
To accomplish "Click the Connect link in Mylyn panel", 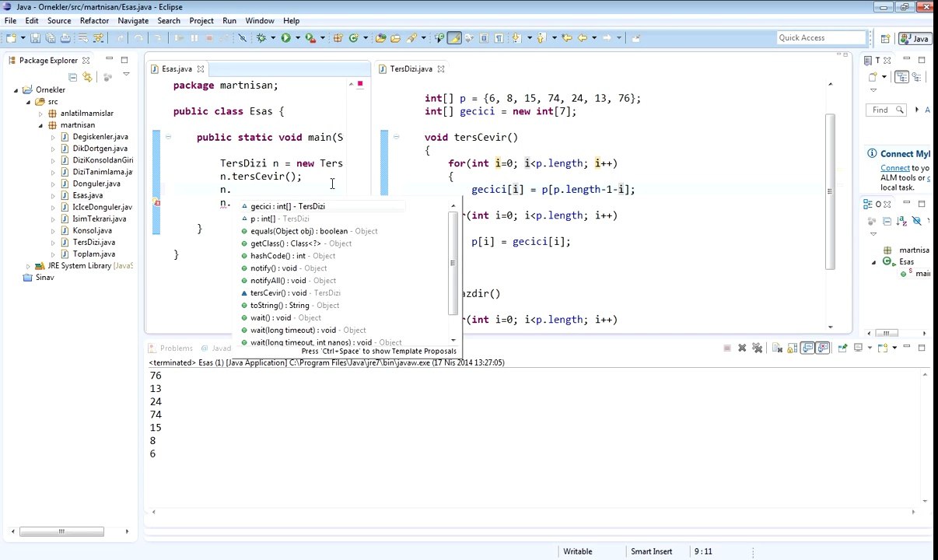I will pyautogui.click(x=895, y=168).
